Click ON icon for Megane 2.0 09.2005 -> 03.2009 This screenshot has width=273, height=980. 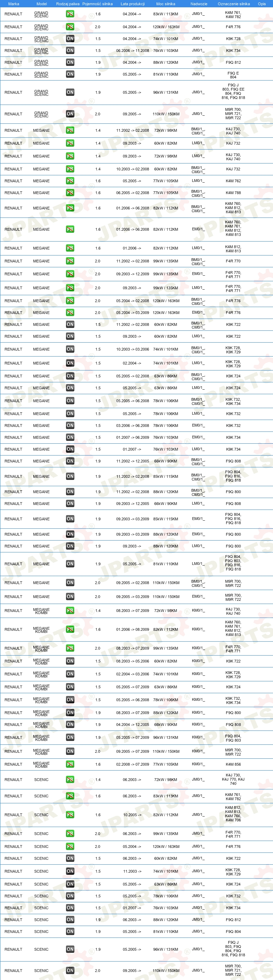pos(70,597)
